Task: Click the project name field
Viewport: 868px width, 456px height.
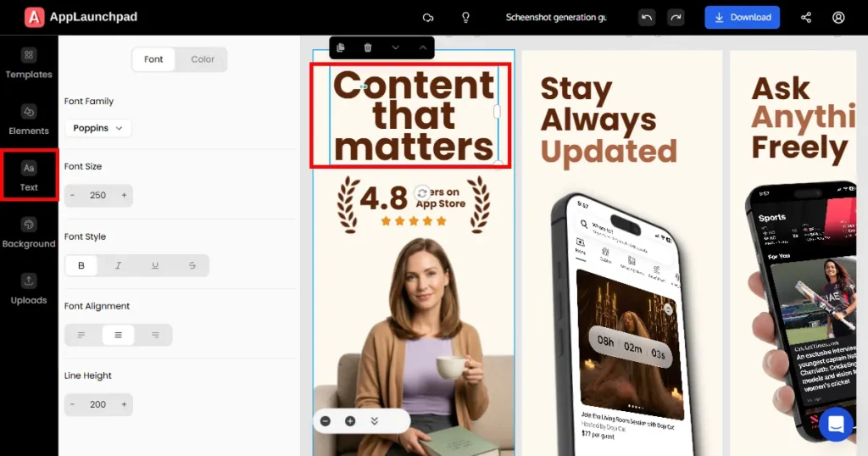Action: point(556,17)
